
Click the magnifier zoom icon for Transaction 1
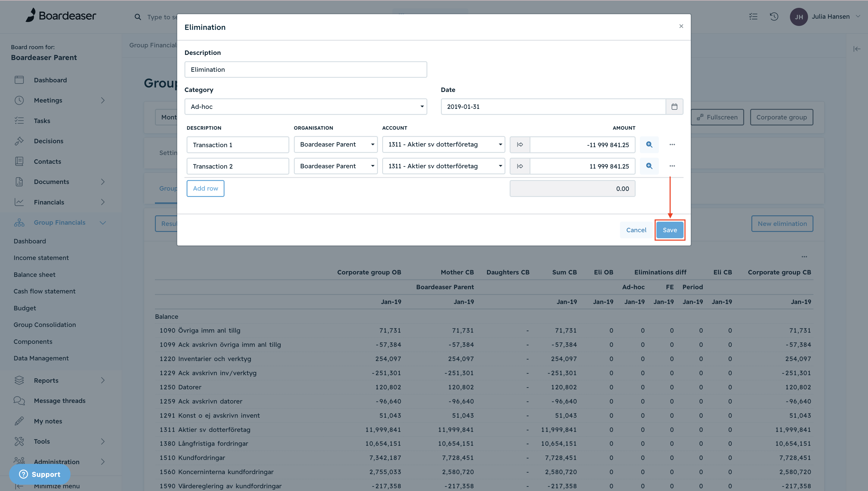649,145
